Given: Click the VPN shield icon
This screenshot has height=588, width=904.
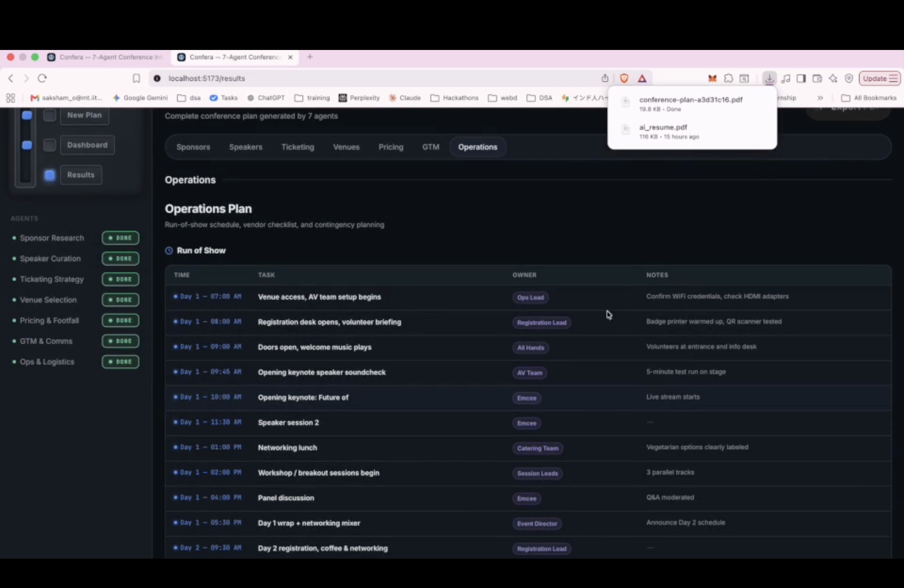Looking at the screenshot, I should click(x=849, y=79).
